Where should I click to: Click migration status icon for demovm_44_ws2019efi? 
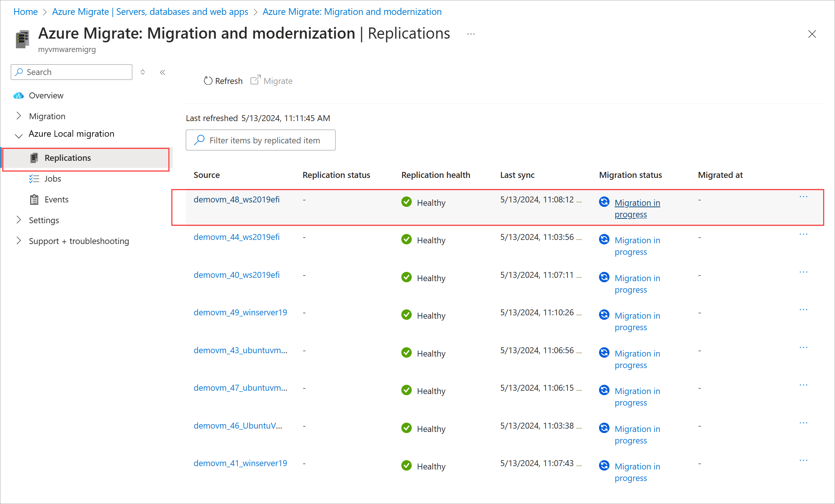point(604,239)
